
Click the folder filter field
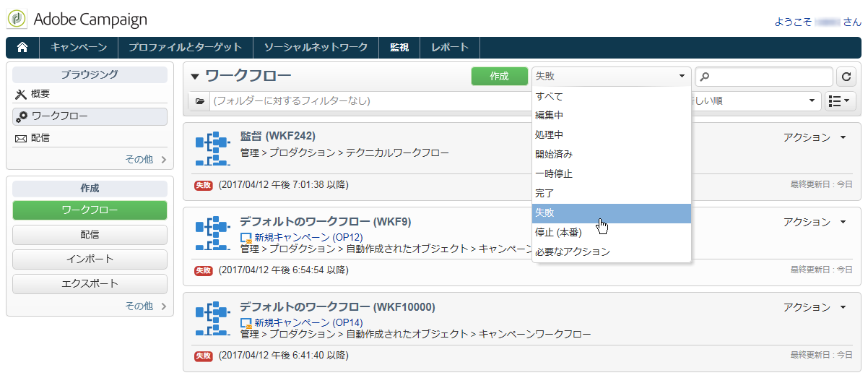point(372,101)
